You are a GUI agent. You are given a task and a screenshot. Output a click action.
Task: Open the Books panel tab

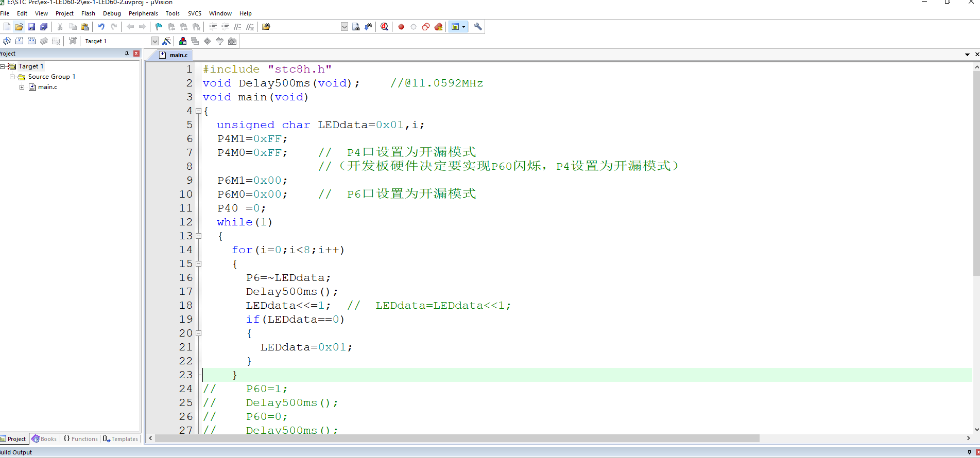pyautogui.click(x=44, y=439)
